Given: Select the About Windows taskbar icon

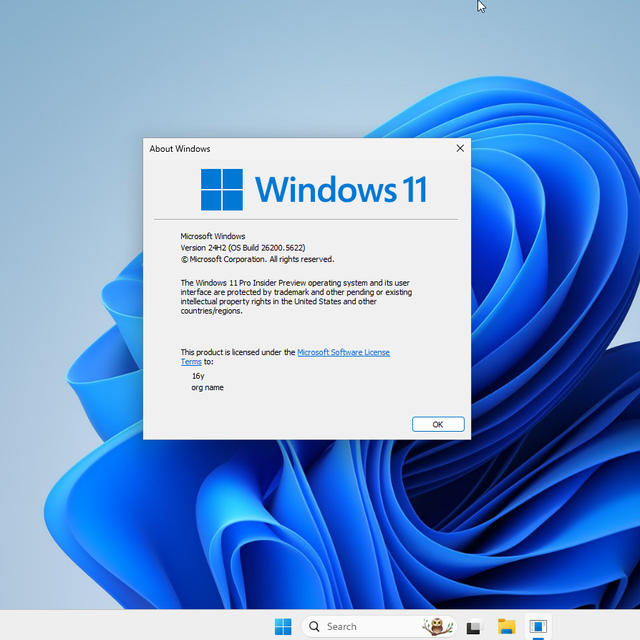Looking at the screenshot, I should pyautogui.click(x=538, y=627).
